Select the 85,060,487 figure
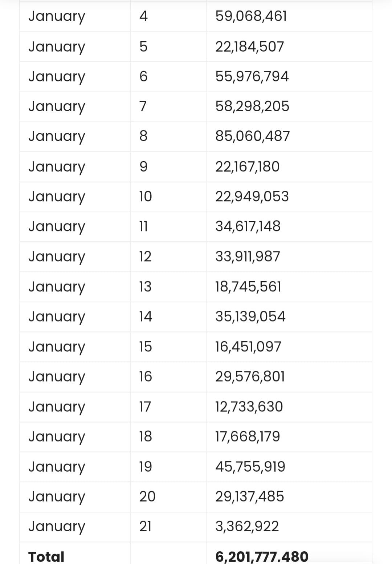Image resolution: width=392 pixels, height=564 pixels. pos(253,136)
